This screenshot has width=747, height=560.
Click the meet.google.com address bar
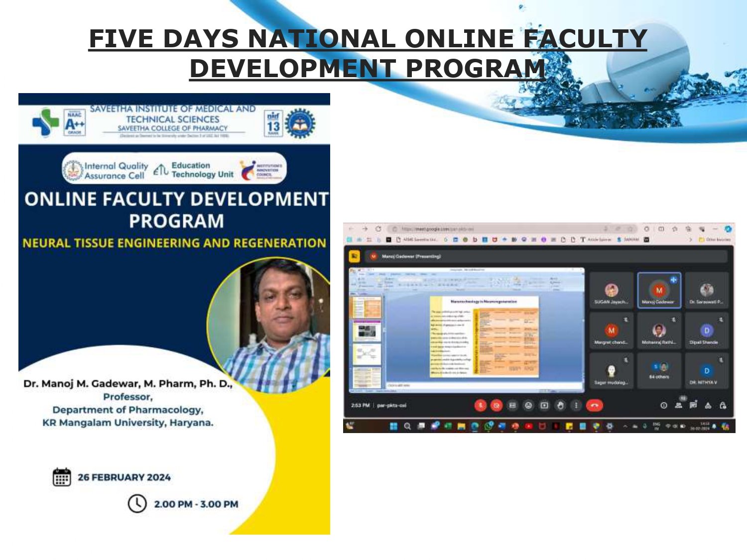coord(513,229)
